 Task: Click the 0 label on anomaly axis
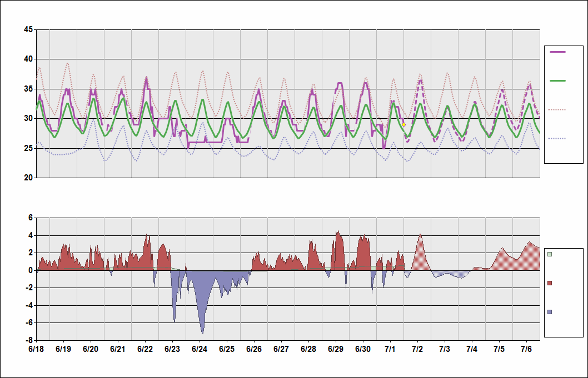tap(31, 270)
